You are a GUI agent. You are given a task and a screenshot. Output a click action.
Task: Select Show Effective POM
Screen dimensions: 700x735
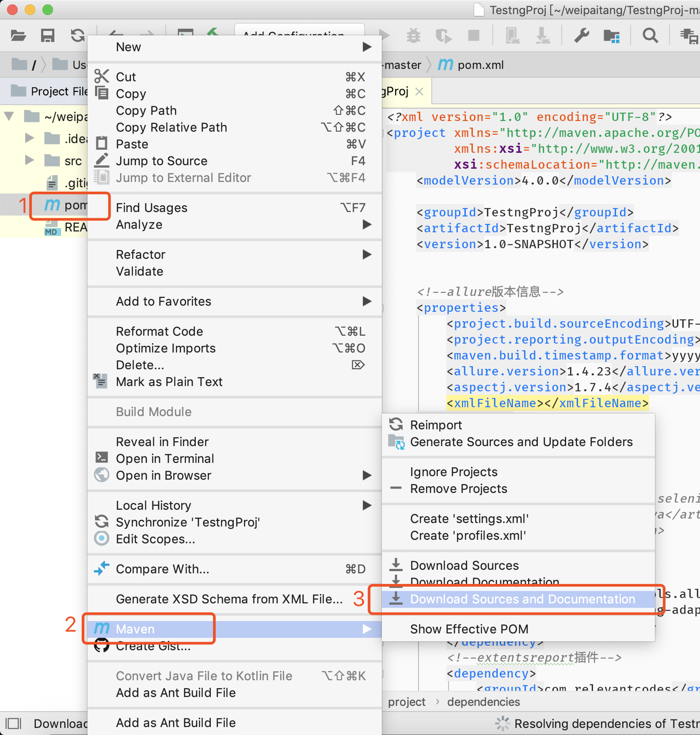point(518,629)
